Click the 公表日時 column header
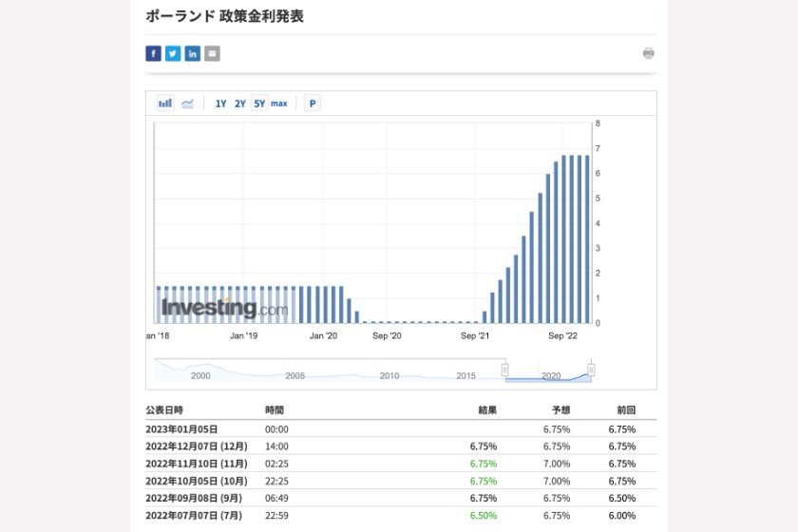The image size is (798, 532). coord(164,409)
